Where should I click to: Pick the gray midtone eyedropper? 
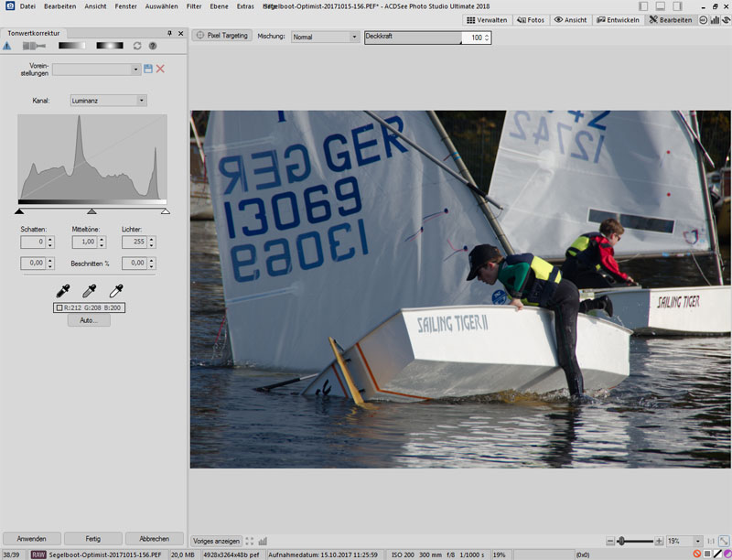tap(89, 291)
